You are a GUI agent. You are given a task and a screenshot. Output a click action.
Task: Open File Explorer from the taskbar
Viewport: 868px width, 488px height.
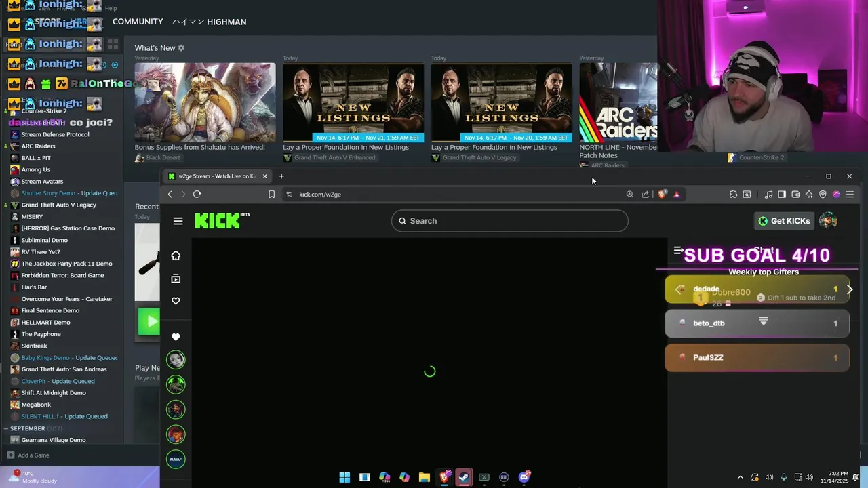pyautogui.click(x=425, y=477)
